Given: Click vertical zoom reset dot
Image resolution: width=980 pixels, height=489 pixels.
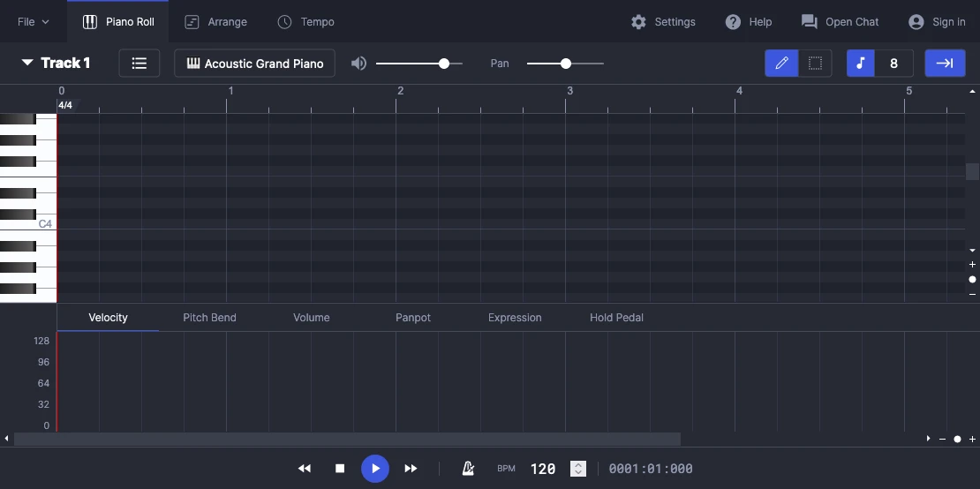Looking at the screenshot, I should (x=973, y=279).
